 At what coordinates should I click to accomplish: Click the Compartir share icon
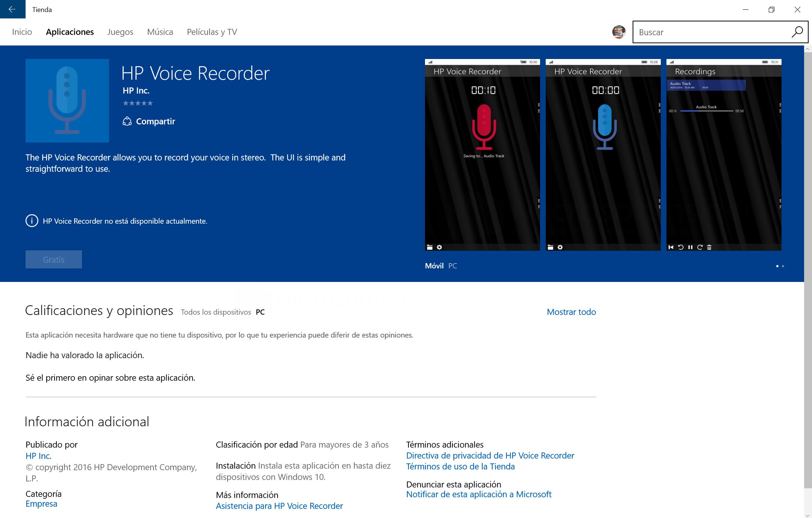click(127, 121)
